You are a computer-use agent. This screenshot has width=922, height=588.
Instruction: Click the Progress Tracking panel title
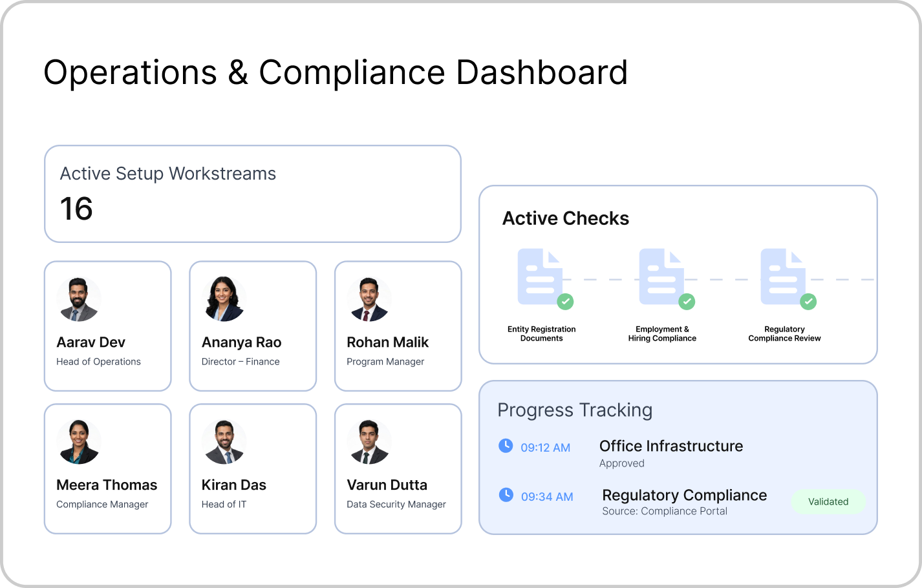pyautogui.click(x=574, y=410)
